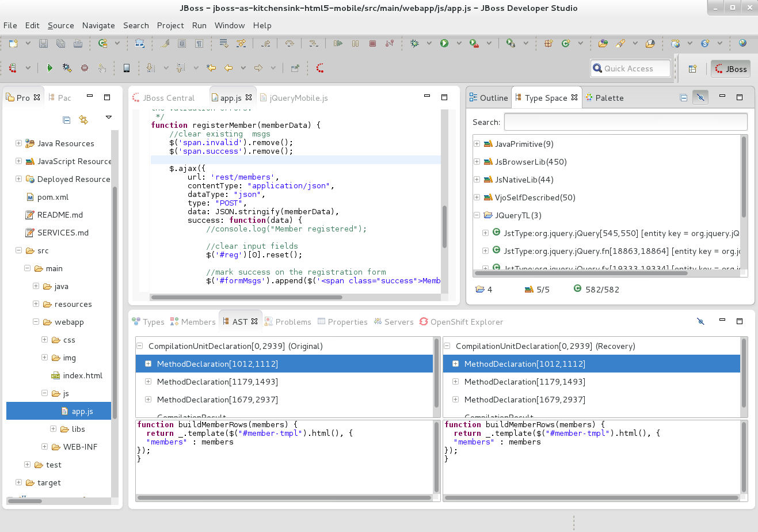Click the mobile BrowserSim phone icon
Viewport: 758px width, 532px height.
pyautogui.click(x=127, y=68)
